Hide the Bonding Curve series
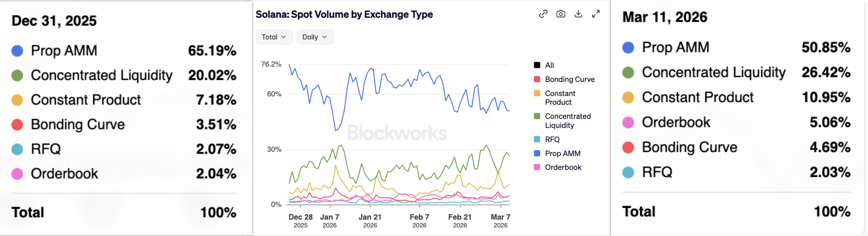 tap(570, 79)
